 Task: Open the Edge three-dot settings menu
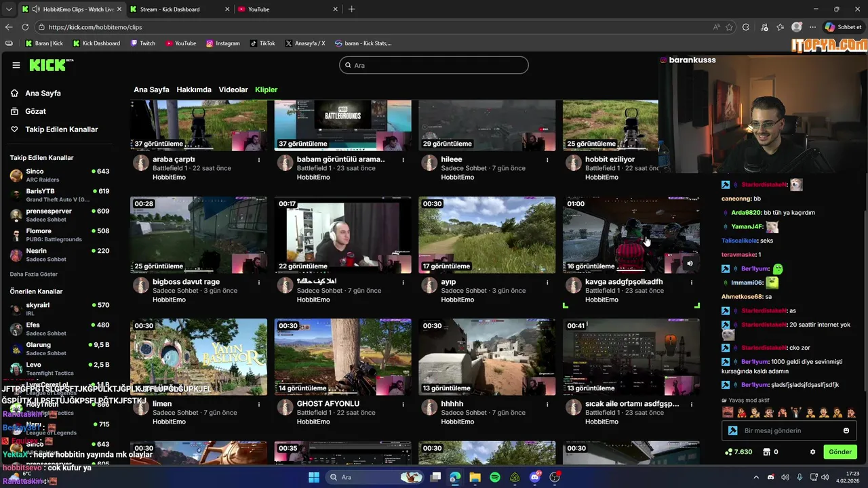811,27
